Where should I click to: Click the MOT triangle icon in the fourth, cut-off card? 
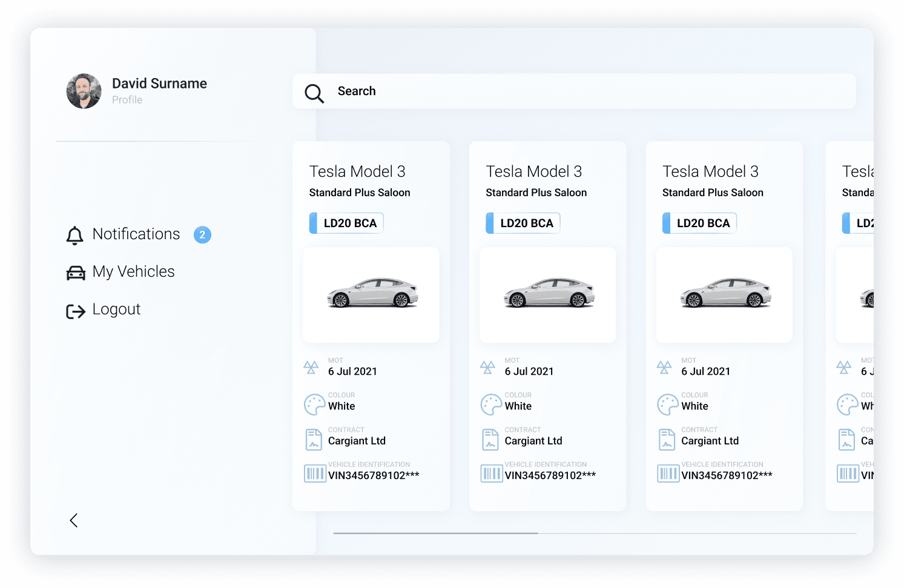(x=844, y=367)
